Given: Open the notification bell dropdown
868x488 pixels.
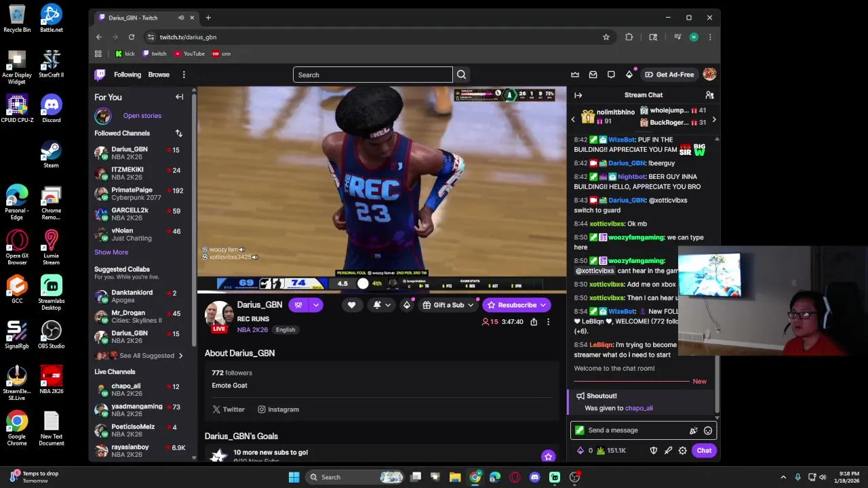Looking at the screenshot, I should (x=382, y=305).
